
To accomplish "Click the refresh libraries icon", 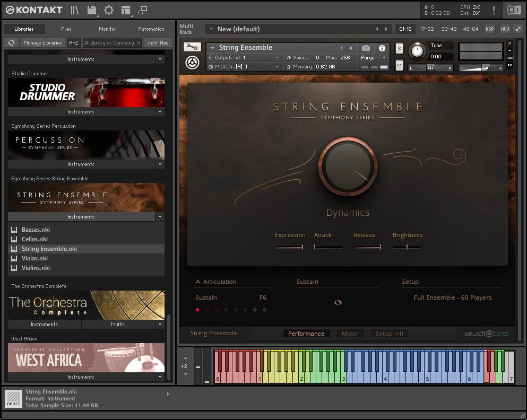I will (11, 43).
